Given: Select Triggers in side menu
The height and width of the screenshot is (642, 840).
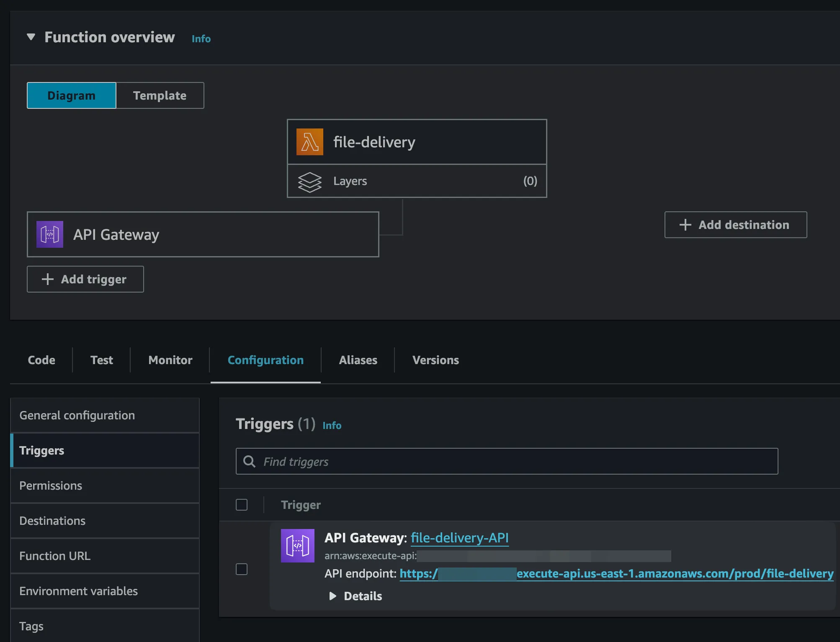Looking at the screenshot, I should pyautogui.click(x=105, y=450).
